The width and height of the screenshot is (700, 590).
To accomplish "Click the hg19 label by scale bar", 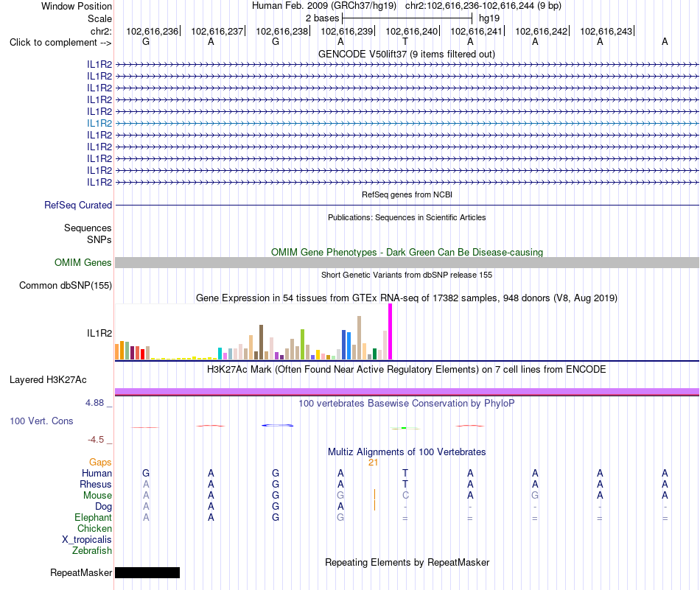I will click(489, 18).
